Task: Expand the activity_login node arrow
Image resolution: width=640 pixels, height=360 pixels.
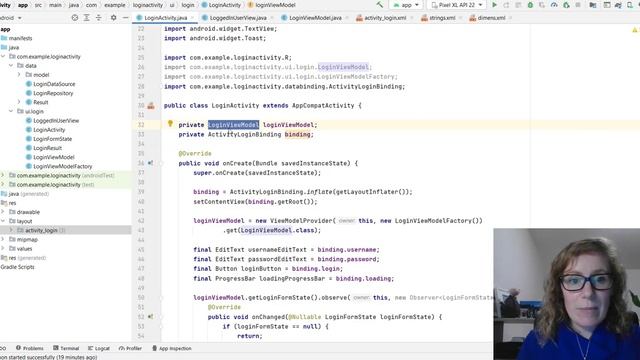Action: 11,230
